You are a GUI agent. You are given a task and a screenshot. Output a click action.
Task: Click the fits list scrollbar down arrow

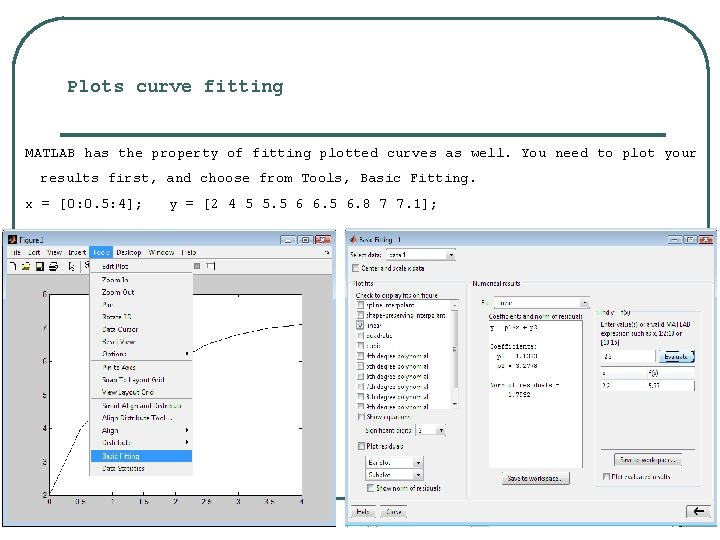tap(455, 404)
